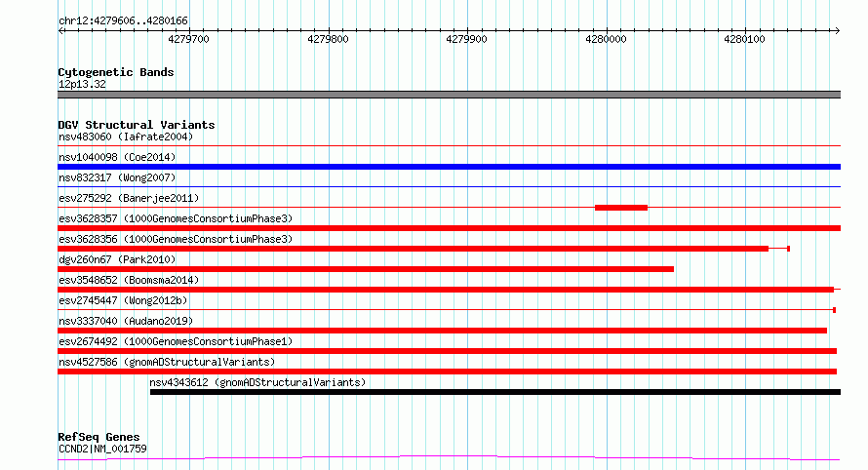
Task: Click the red esv3628356 variant bar
Action: 413,249
